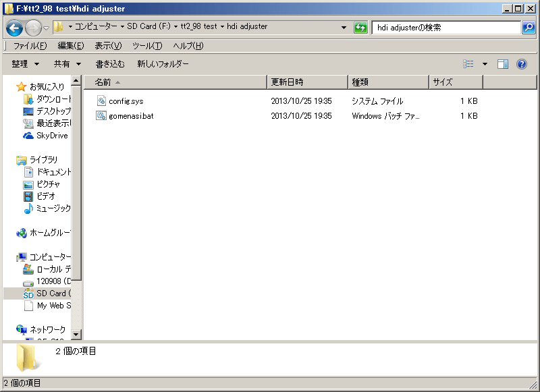Viewport: 540px width, 392px height.
Task: Open the address bar history dropdown
Action: tap(344, 28)
